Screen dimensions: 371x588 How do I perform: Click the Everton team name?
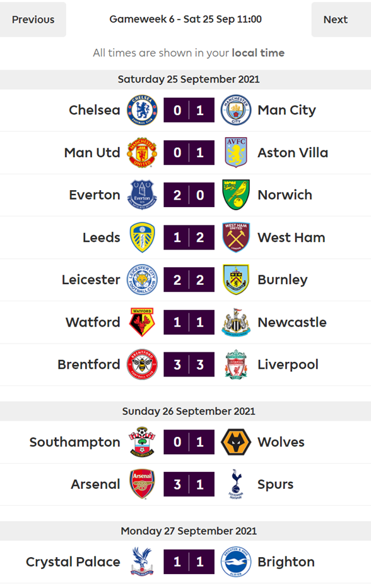click(95, 195)
